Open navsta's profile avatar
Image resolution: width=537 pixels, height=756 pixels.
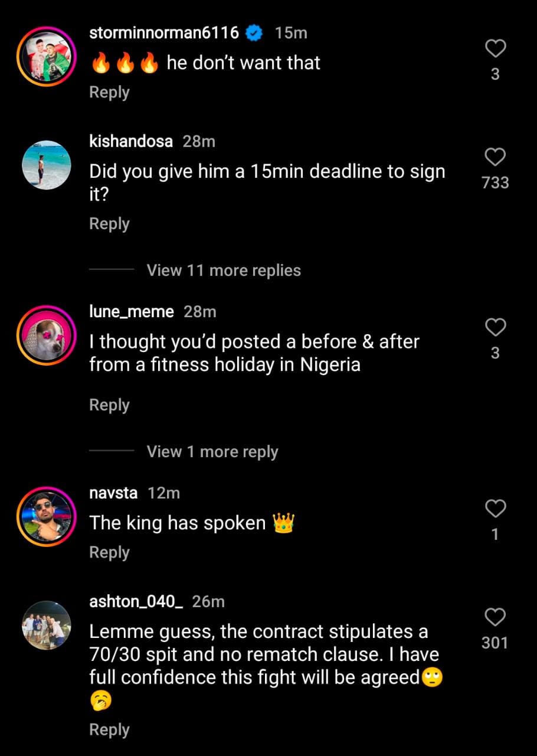coord(46,516)
